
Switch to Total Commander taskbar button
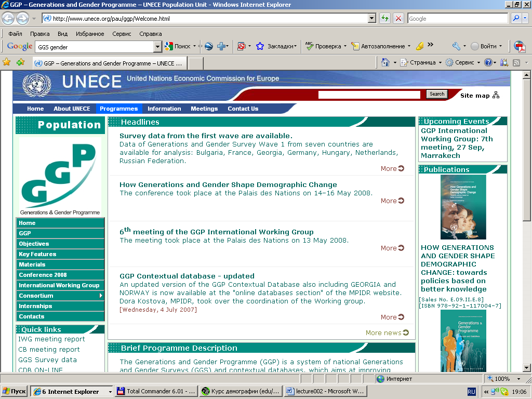[156, 391]
